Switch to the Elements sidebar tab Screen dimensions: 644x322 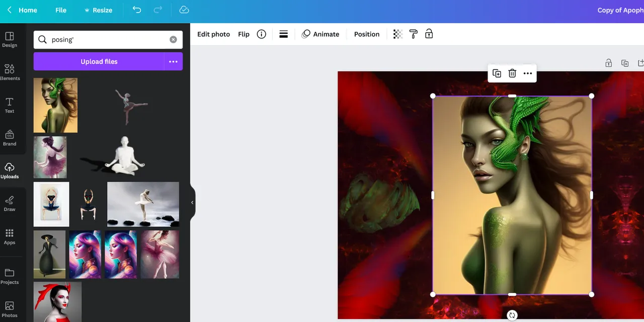point(10,72)
